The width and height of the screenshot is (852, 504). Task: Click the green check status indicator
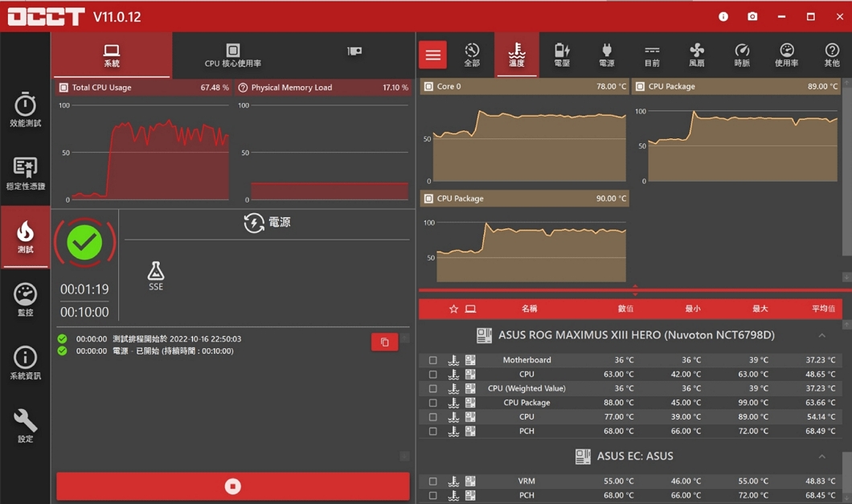(84, 243)
